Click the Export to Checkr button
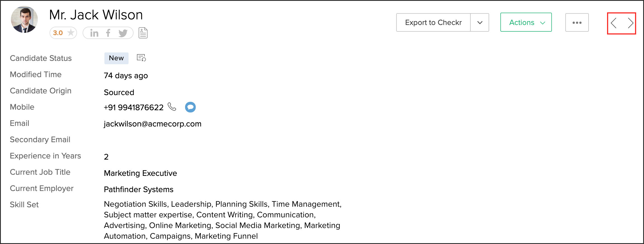Screen dimensions: 644x244 coord(433,22)
